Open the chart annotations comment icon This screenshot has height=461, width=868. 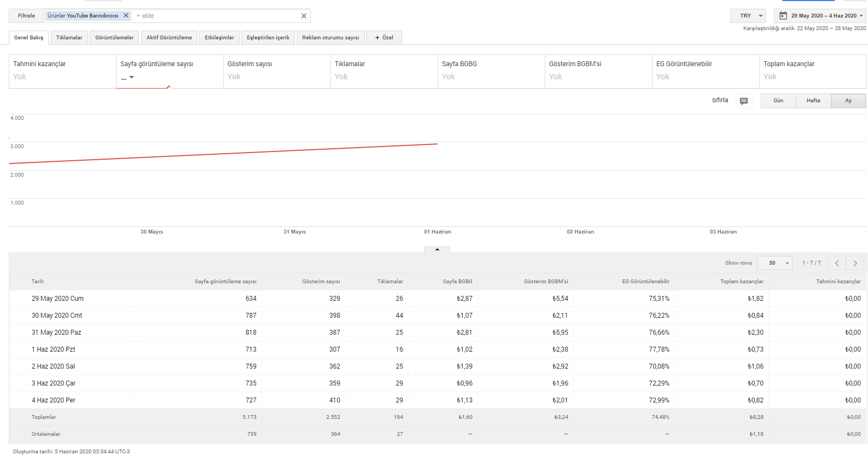[744, 101]
